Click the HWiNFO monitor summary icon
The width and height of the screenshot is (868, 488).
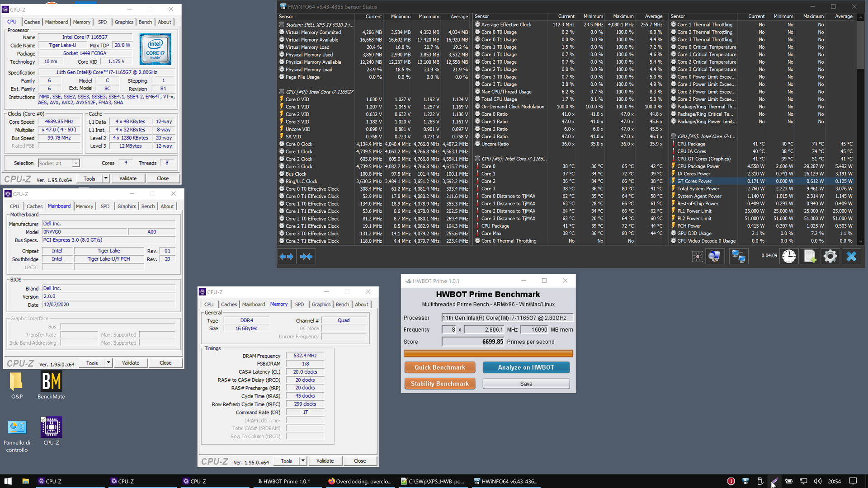(x=714, y=256)
